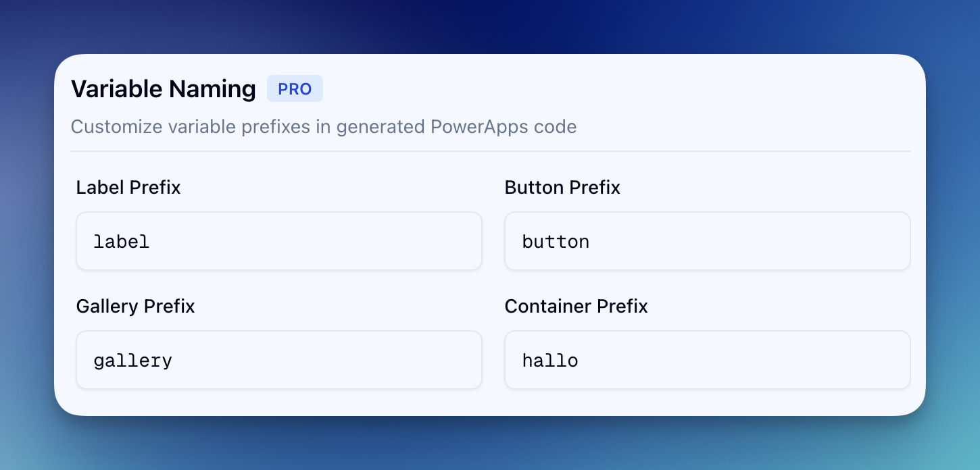Click inside the Button Prefix field

pyautogui.click(x=707, y=241)
